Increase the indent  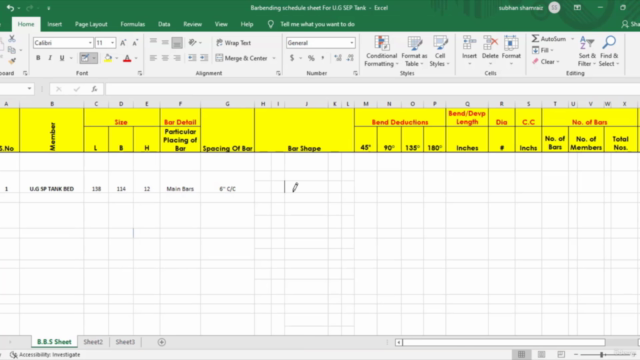coord(204,58)
